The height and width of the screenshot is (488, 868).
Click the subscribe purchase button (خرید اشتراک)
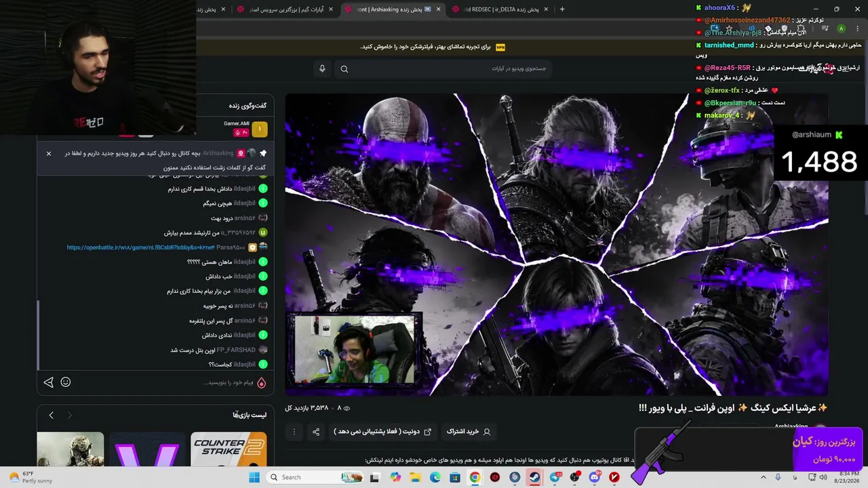[469, 432]
